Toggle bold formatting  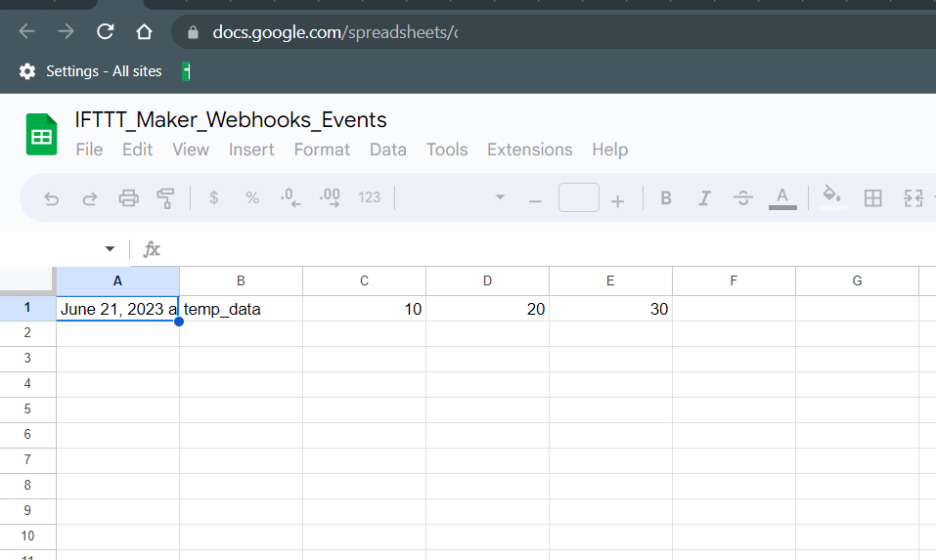click(x=666, y=198)
